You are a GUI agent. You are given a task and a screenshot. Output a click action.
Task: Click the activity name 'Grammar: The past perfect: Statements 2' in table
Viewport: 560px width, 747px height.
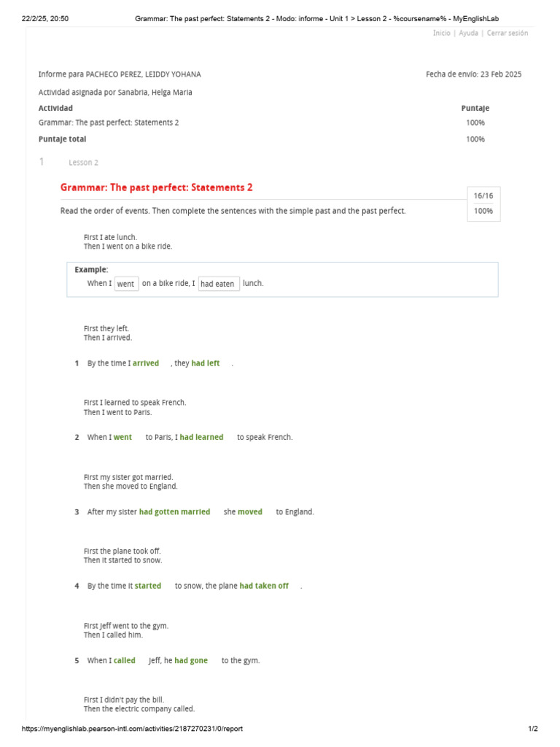pos(109,123)
